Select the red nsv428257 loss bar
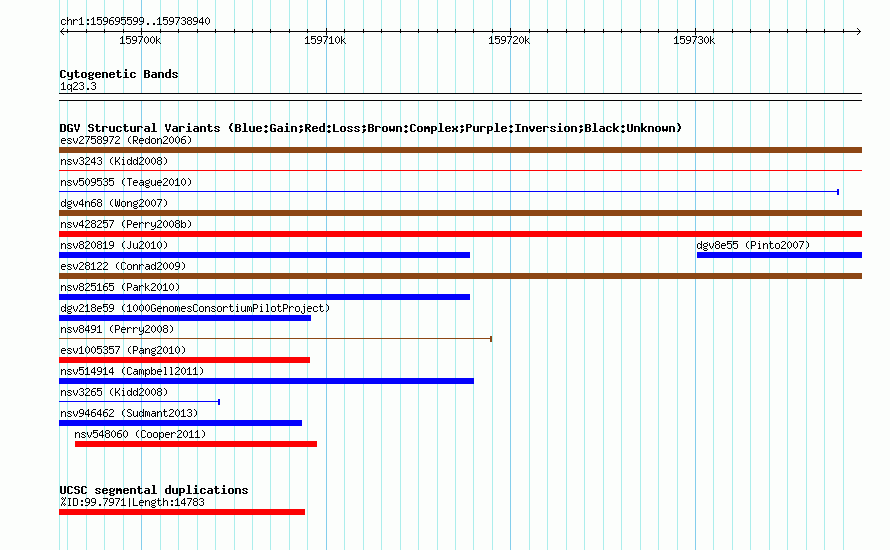Screen dimensions: 890x550 coord(460,234)
